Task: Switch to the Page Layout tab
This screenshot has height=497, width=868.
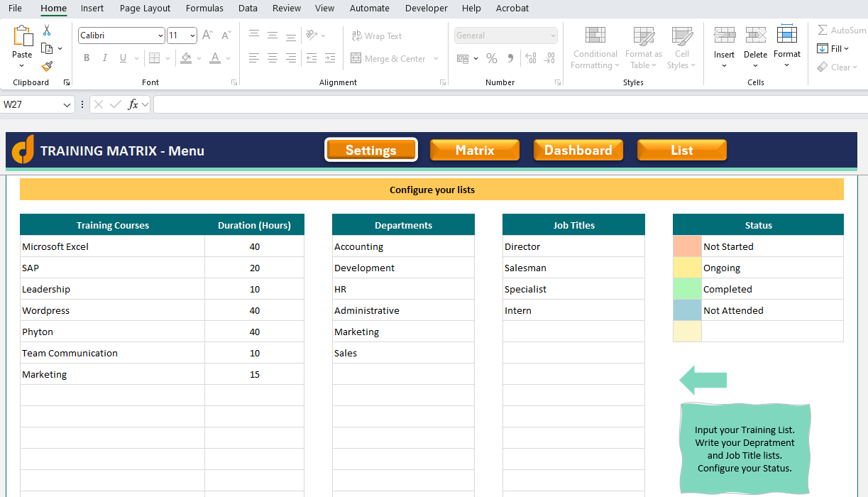Action: click(x=145, y=9)
